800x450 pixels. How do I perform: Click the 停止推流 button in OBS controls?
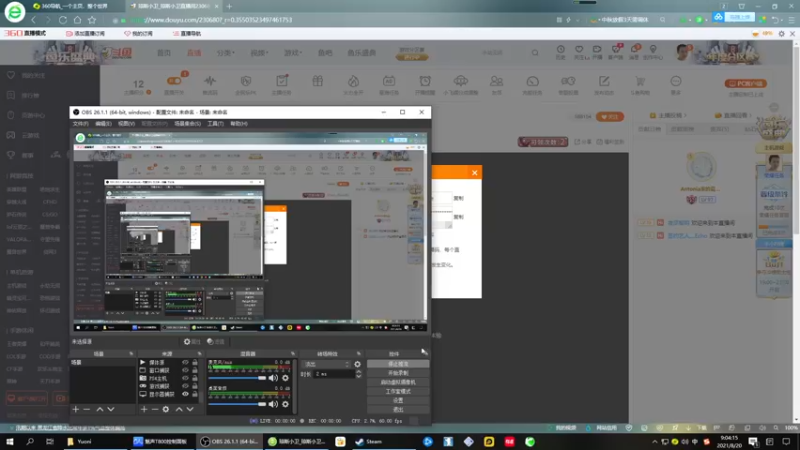[398, 364]
